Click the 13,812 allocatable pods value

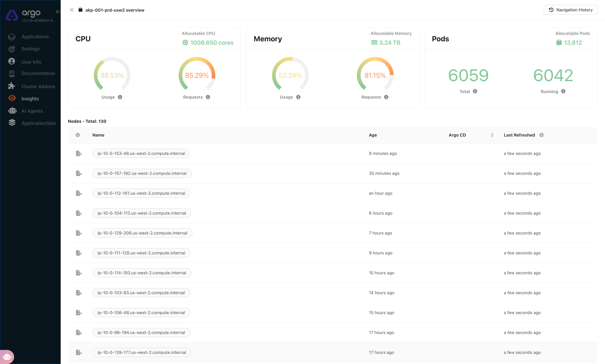click(x=573, y=43)
